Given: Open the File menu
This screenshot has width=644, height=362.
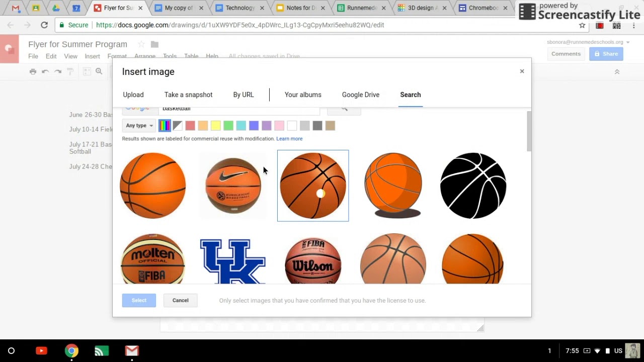Looking at the screenshot, I should (33, 56).
